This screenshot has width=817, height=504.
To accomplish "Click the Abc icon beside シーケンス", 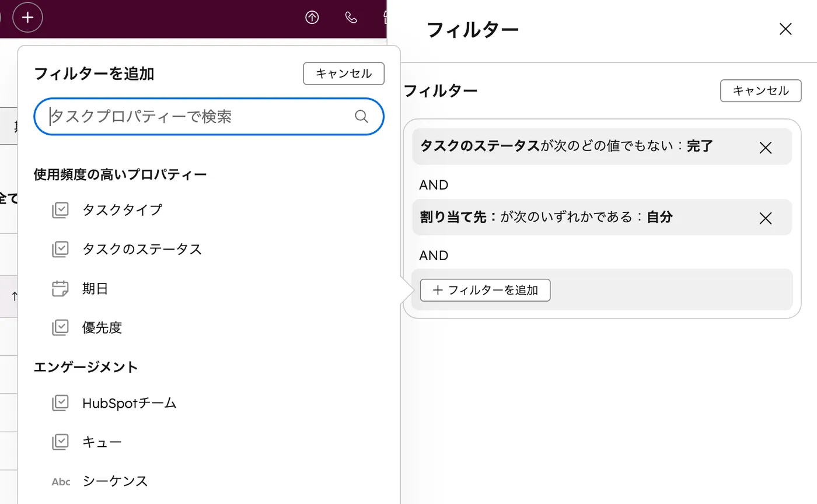I will pos(60,481).
